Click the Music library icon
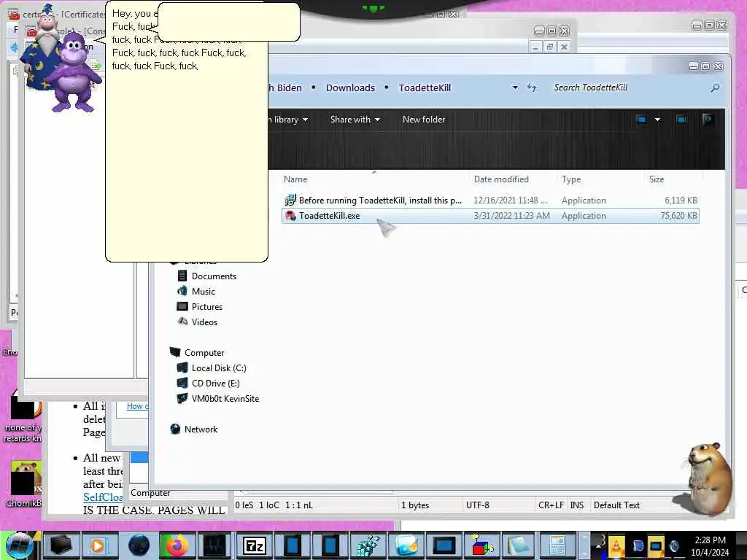Screen dimensions: 747x560 coord(182,291)
